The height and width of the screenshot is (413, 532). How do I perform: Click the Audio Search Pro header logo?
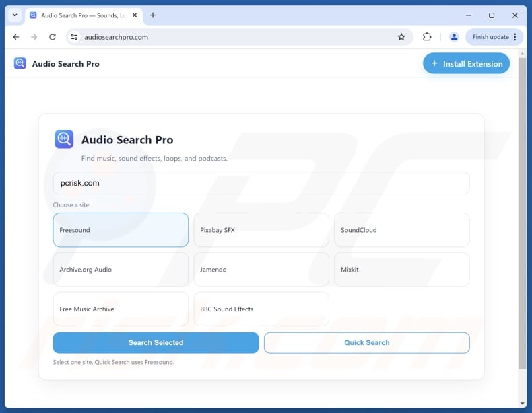click(20, 63)
